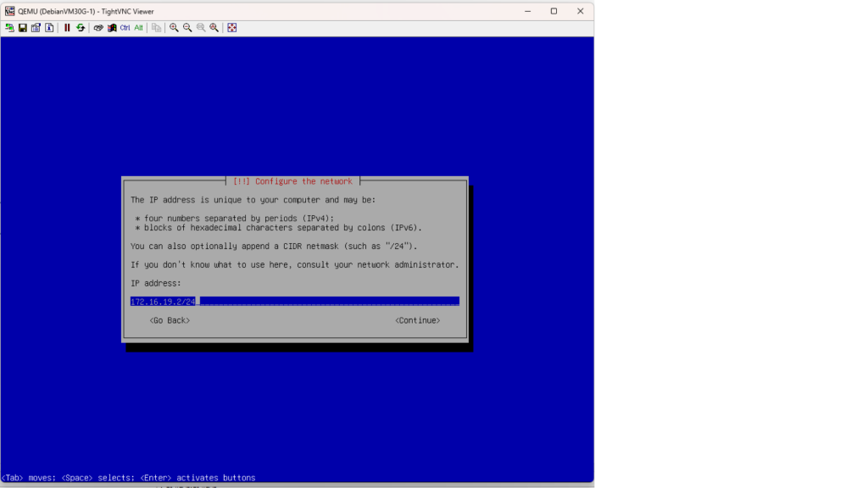Switch viewer to full screen mode
This screenshot has width=868, height=488.
[232, 28]
